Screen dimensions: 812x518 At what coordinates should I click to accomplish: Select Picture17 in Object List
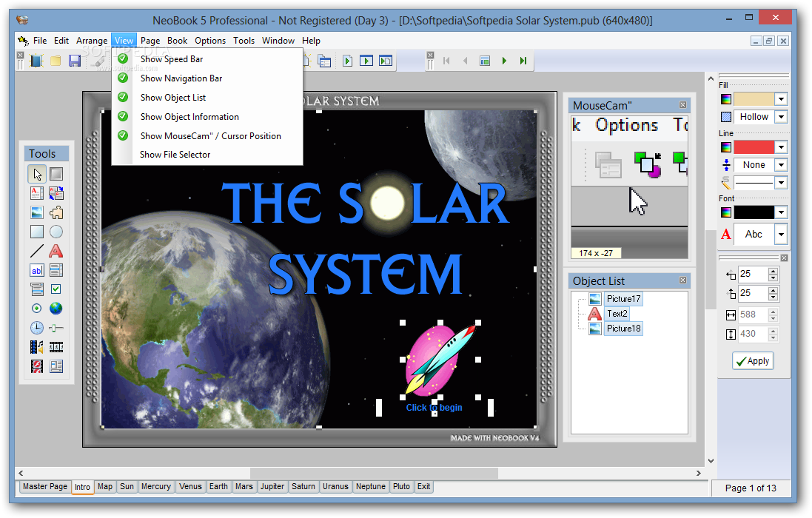(623, 298)
